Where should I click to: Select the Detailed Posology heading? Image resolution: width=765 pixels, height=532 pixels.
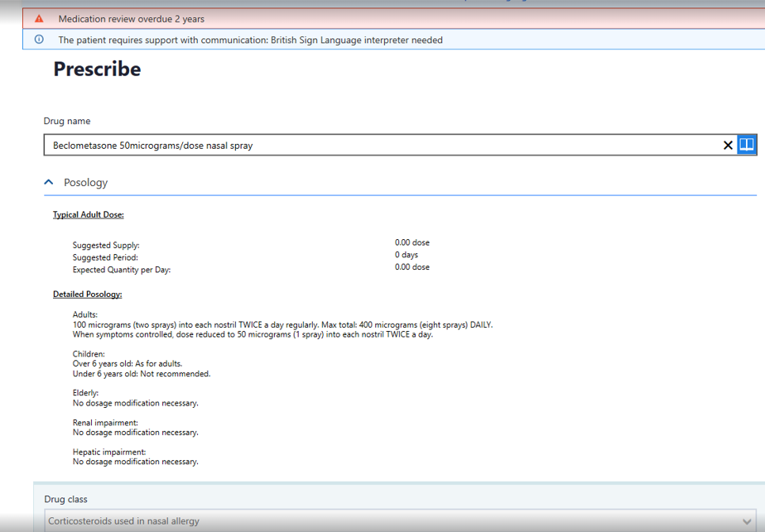tap(87, 294)
